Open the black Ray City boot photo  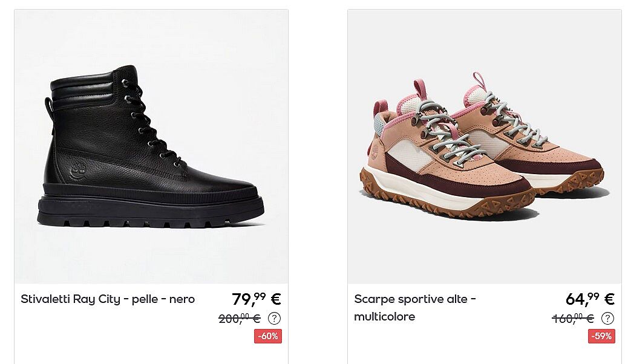click(x=151, y=146)
